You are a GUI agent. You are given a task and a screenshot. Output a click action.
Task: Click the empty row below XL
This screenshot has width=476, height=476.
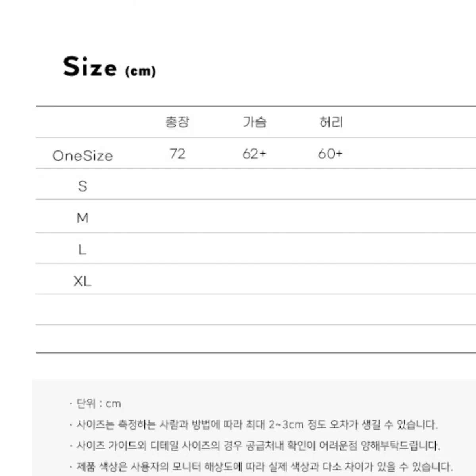[256, 309]
